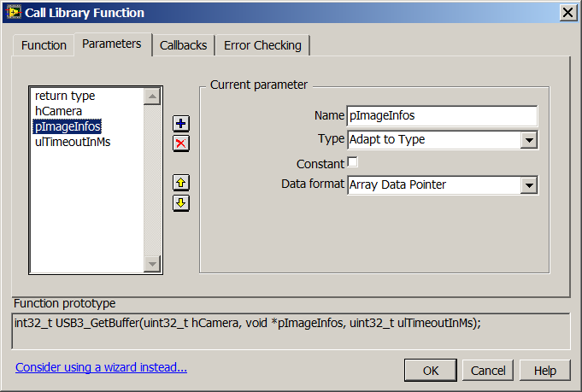Switch to the Function tab

point(44,45)
